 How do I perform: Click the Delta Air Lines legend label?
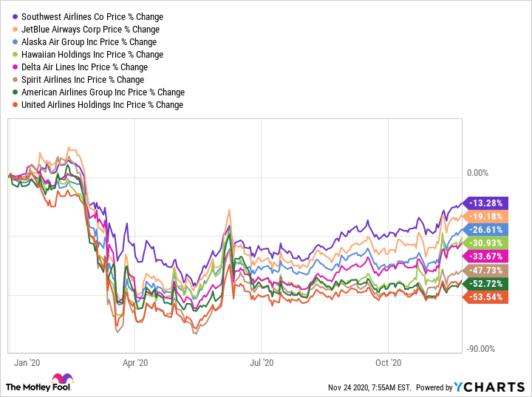(85, 67)
